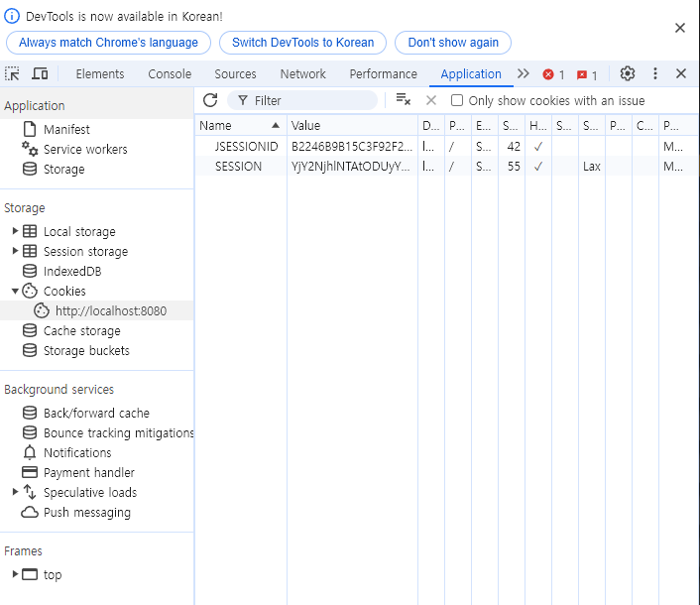Click the Lax SameSite cell
The image size is (700, 605).
pyautogui.click(x=592, y=167)
